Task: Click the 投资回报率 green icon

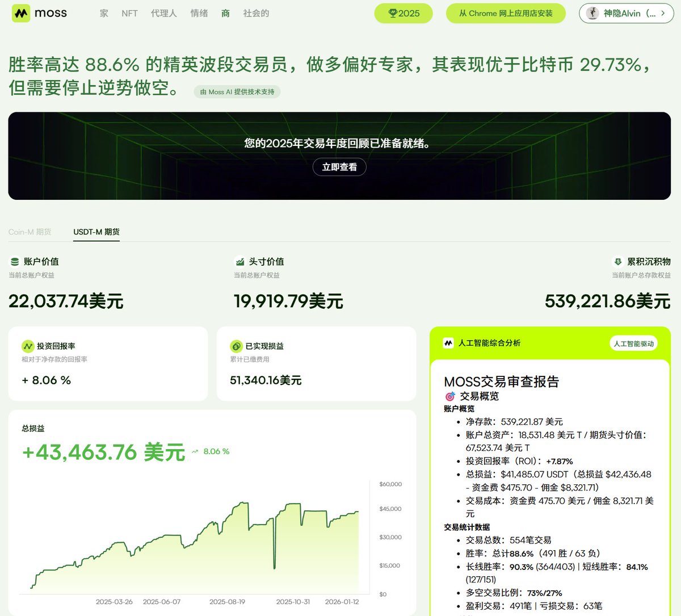Action: click(x=28, y=346)
